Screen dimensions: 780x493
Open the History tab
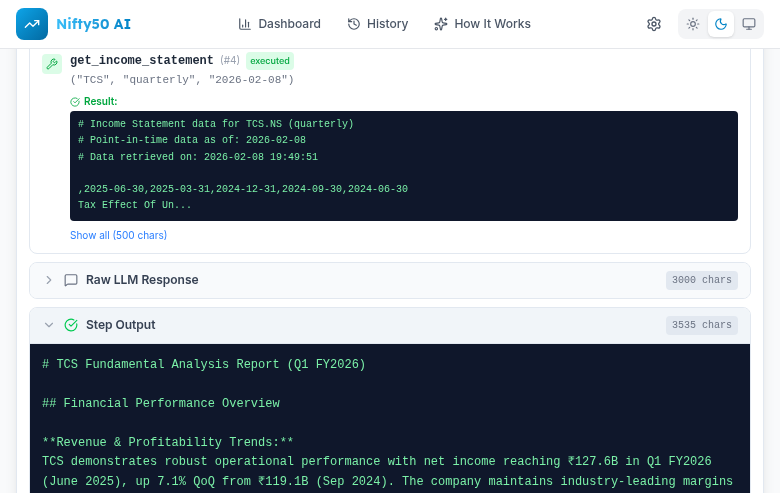point(377,24)
